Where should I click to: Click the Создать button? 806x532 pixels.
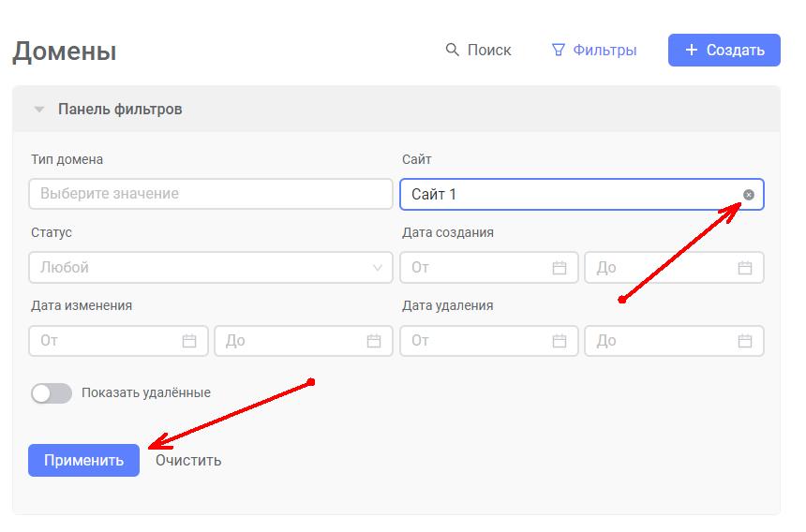[x=724, y=50]
